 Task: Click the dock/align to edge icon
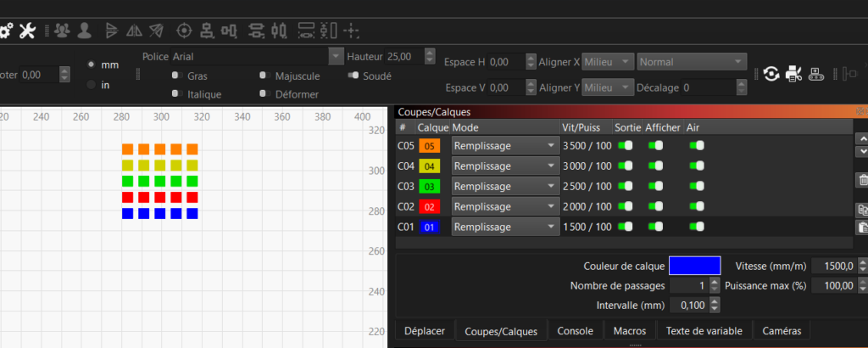point(849,73)
